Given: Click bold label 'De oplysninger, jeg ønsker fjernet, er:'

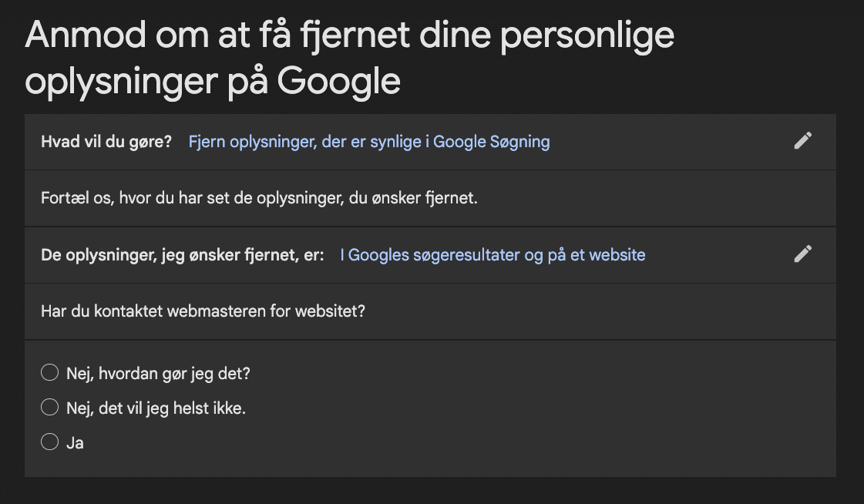Looking at the screenshot, I should (183, 255).
